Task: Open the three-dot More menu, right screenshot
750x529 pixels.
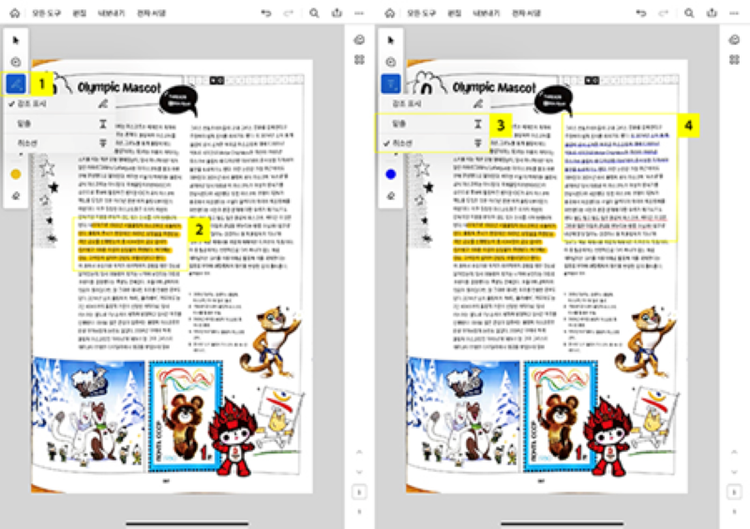Action: click(734, 13)
